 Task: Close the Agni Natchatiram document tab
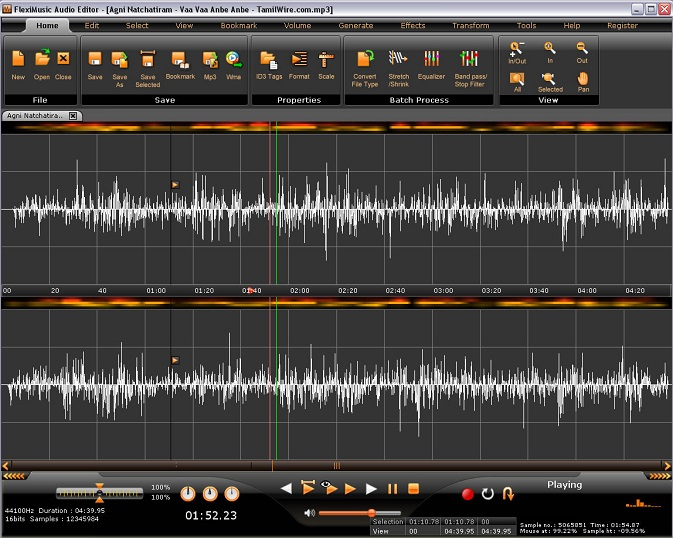(72, 116)
